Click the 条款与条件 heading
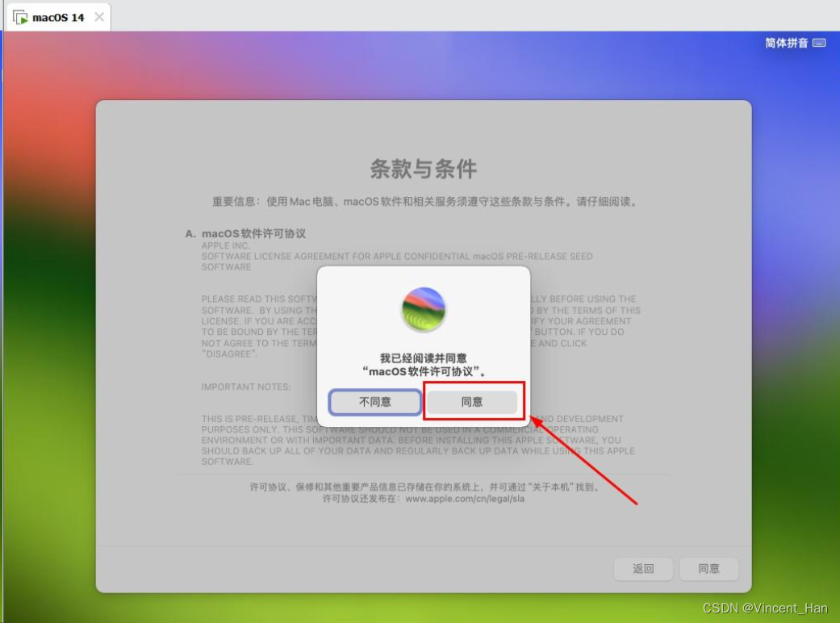The height and width of the screenshot is (623, 840). [x=423, y=169]
